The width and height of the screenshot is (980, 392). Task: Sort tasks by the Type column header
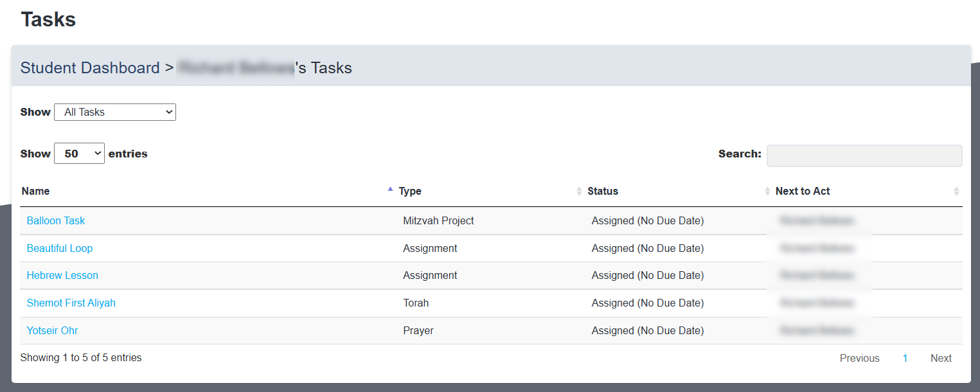click(409, 191)
